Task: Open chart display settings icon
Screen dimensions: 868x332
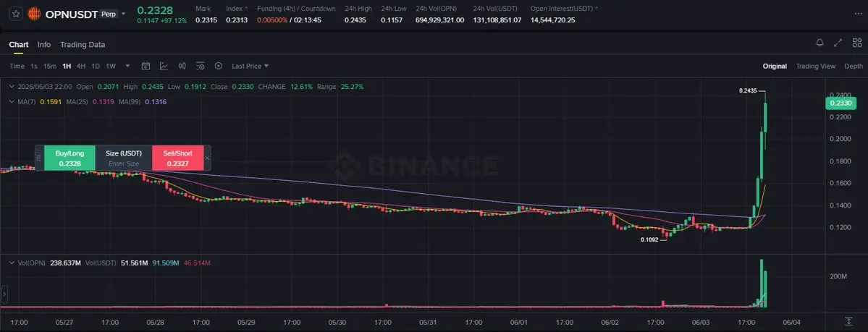Action: click(x=201, y=66)
